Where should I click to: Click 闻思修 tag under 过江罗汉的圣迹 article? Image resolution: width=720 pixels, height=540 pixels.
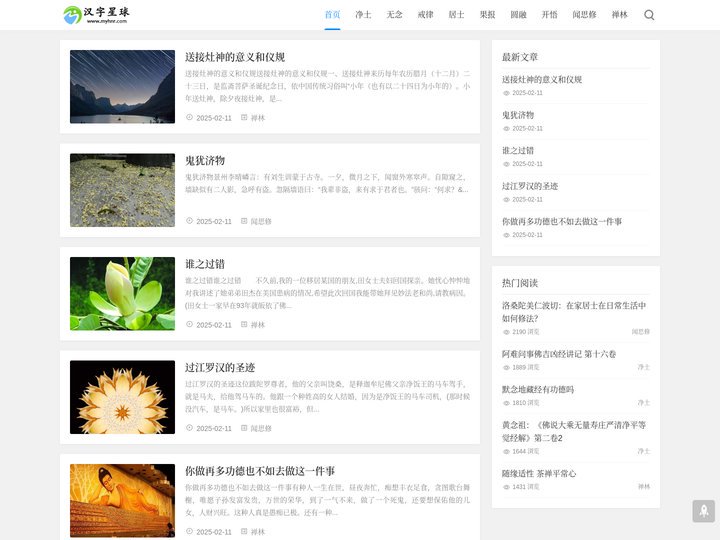point(261,428)
